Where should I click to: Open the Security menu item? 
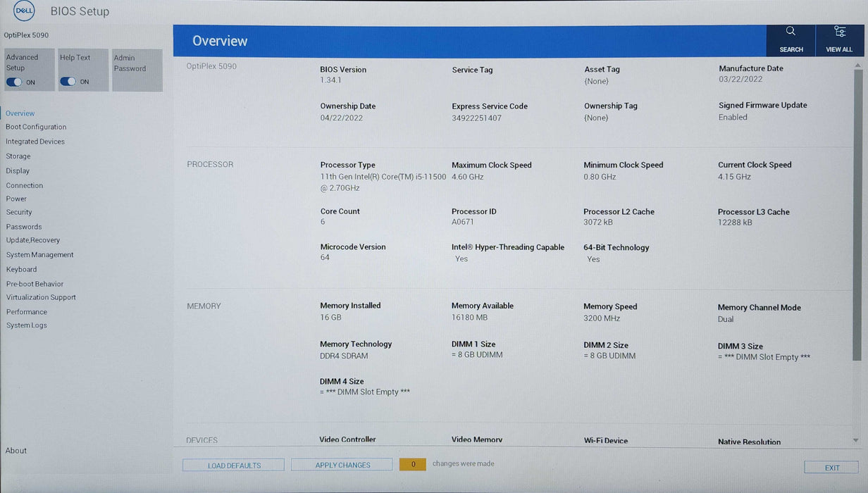pos(19,212)
